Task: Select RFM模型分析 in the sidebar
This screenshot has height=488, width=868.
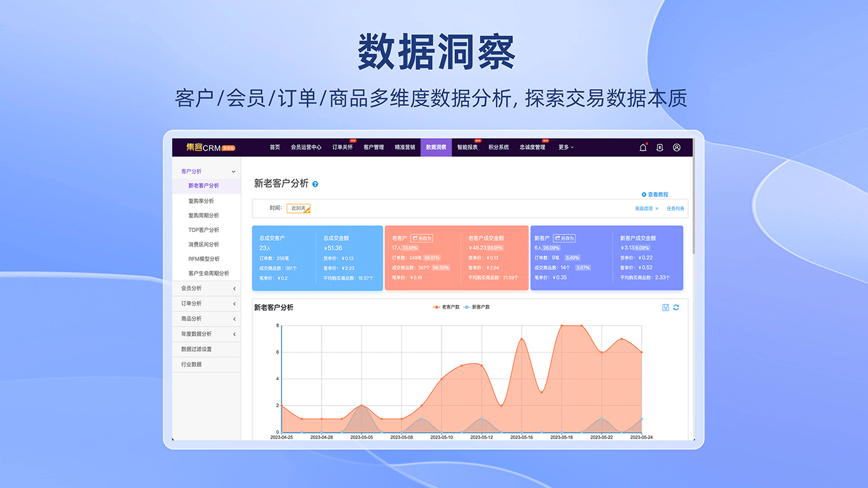Action: tap(203, 259)
